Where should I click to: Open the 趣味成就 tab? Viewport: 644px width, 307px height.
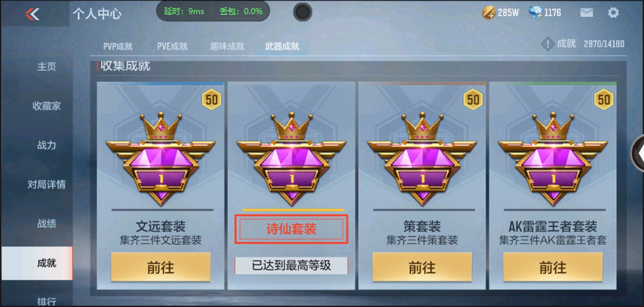(x=227, y=46)
